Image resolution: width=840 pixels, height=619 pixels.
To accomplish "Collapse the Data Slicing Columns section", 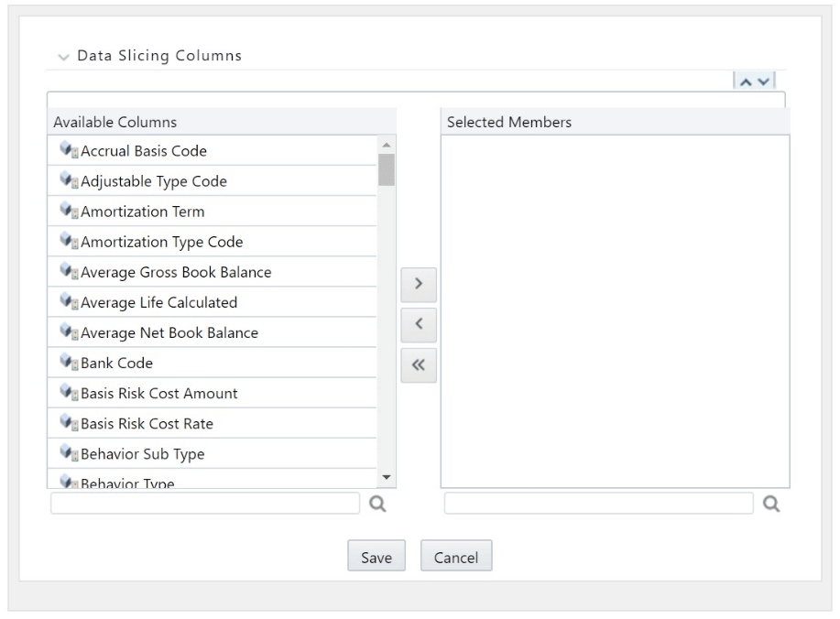I will click(62, 57).
